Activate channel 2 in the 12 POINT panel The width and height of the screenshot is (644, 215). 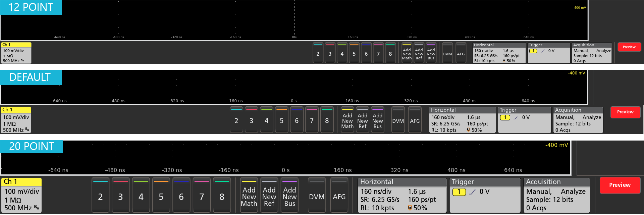pyautogui.click(x=318, y=53)
